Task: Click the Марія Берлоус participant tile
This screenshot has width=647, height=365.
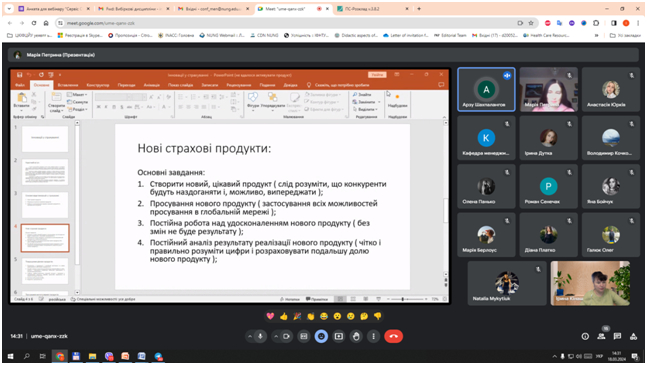Action: coord(486,235)
